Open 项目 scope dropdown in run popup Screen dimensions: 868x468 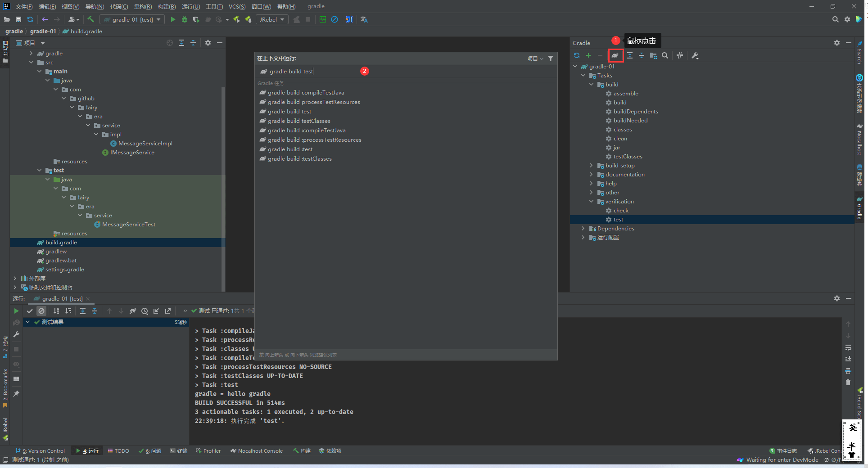535,58
